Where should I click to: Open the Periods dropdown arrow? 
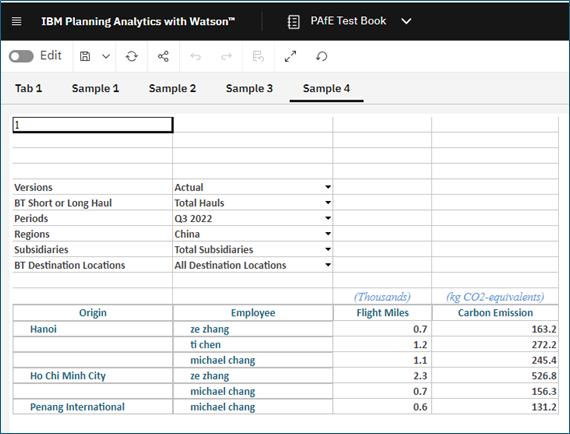[x=328, y=218]
